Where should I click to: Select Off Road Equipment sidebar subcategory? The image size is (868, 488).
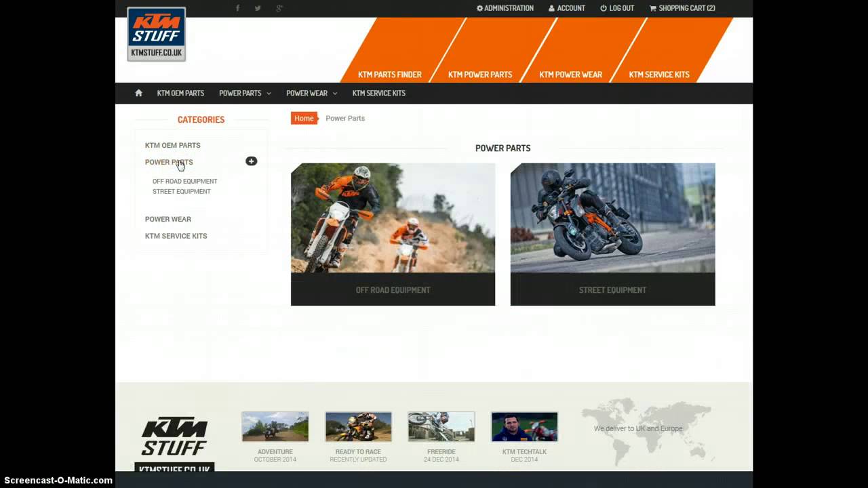[x=185, y=181]
